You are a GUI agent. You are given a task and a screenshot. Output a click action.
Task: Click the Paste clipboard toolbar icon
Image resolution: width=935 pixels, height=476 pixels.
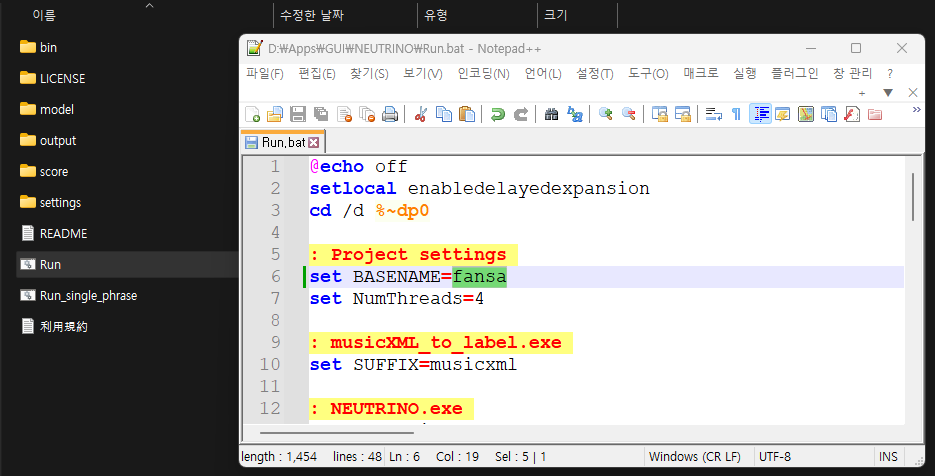click(x=467, y=115)
